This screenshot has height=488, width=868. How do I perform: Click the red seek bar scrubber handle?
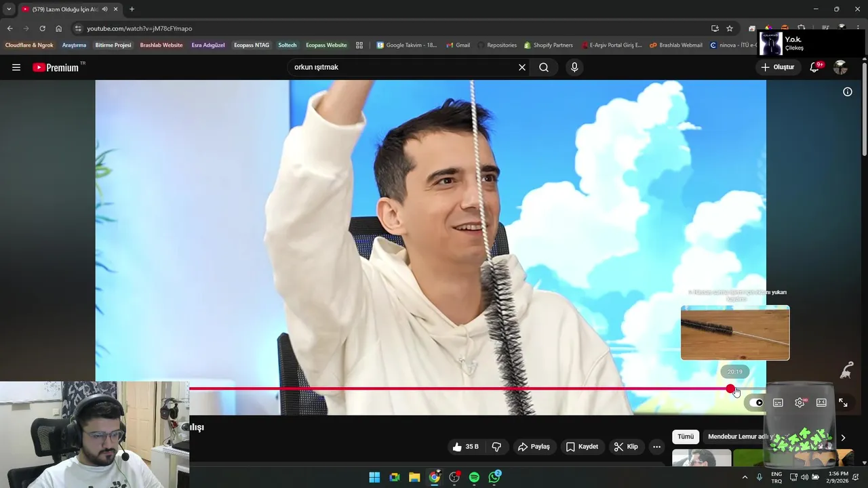[730, 389]
